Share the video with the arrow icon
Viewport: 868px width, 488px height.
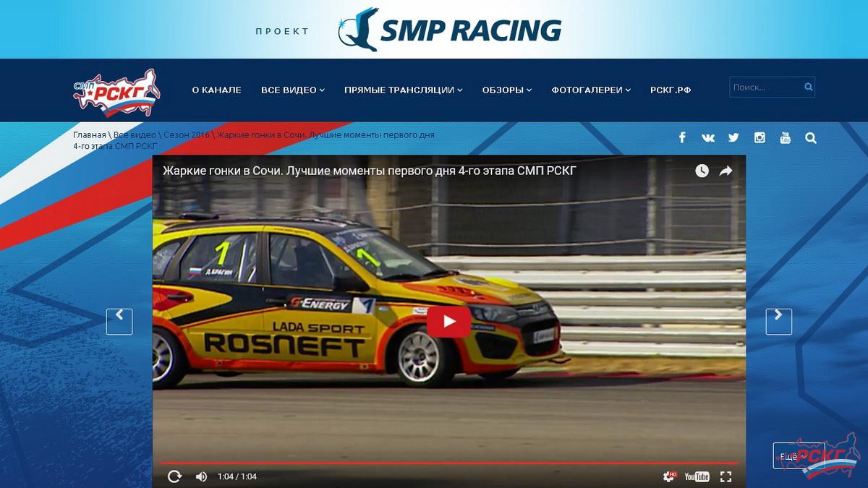pos(726,171)
